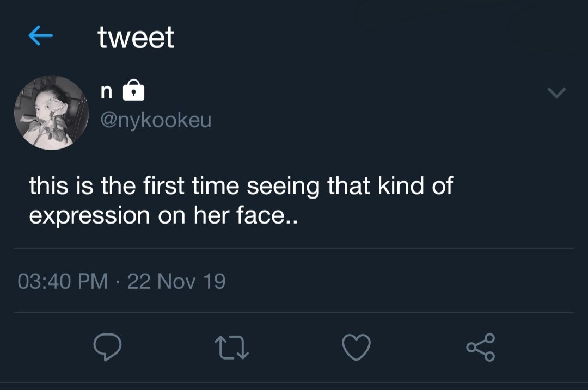This screenshot has width=588, height=390.
Task: Click the "22 Nov 19" date
Action: coord(176,282)
